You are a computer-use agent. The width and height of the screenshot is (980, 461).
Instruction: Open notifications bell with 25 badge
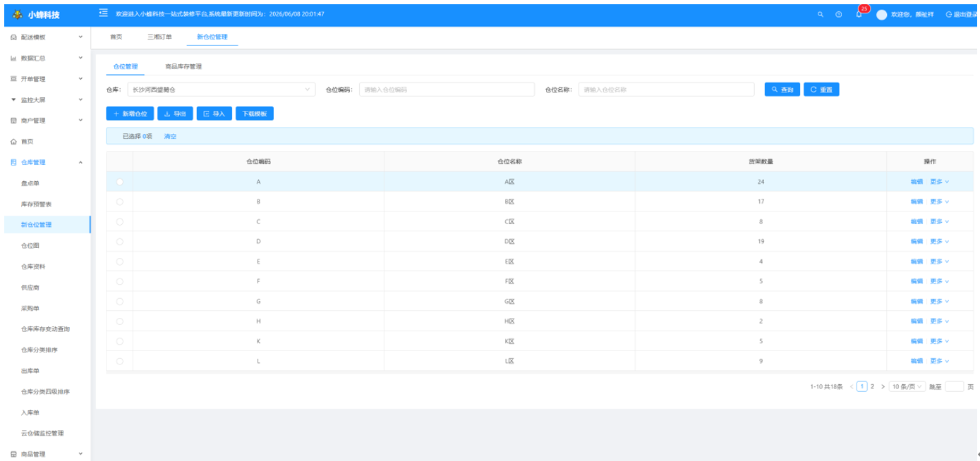(x=859, y=13)
